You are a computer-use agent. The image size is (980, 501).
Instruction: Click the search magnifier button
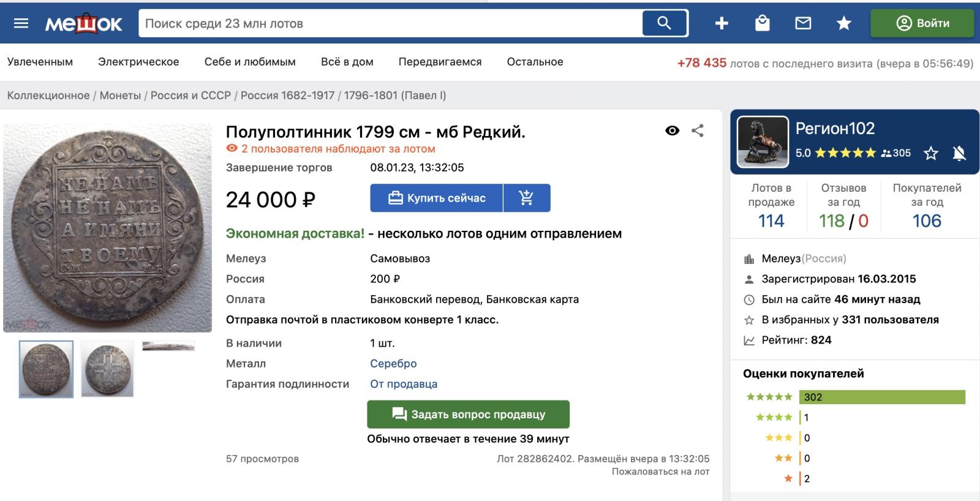(x=665, y=23)
